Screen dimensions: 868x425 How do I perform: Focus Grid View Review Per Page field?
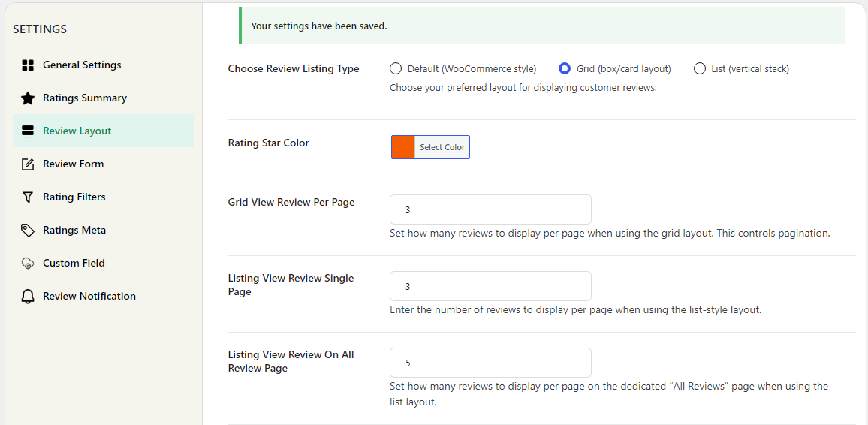click(x=490, y=209)
